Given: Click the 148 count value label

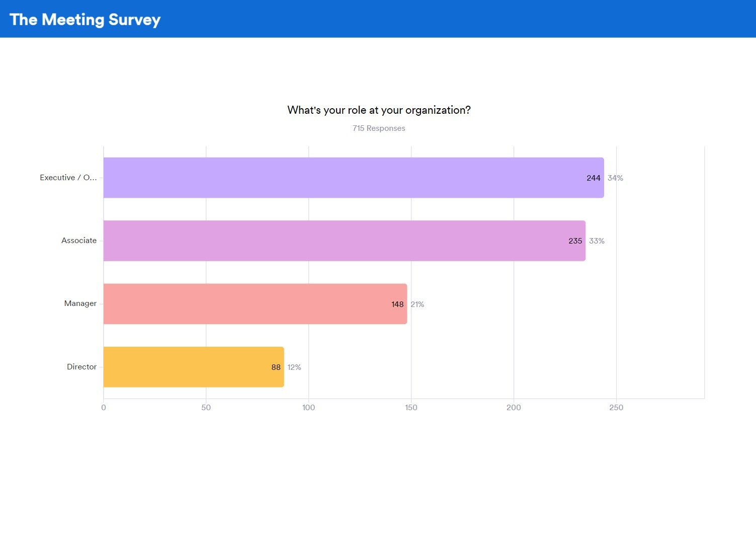Looking at the screenshot, I should pos(397,304).
